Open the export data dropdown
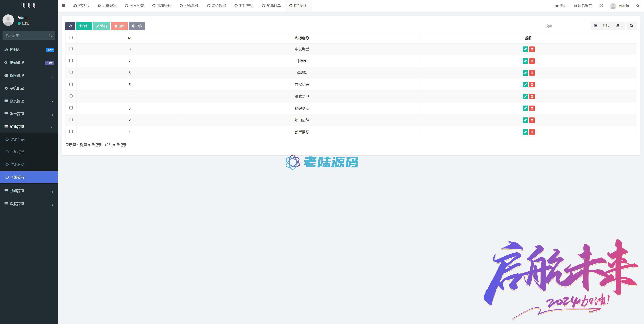 pos(619,26)
